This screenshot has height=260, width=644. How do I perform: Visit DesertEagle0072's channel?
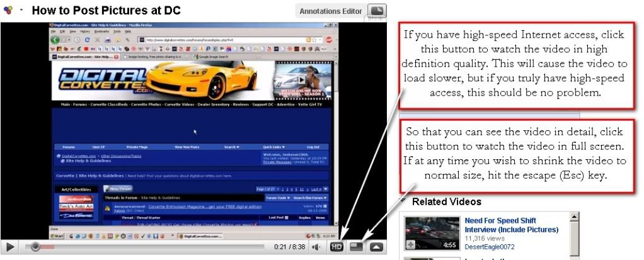[489, 247]
